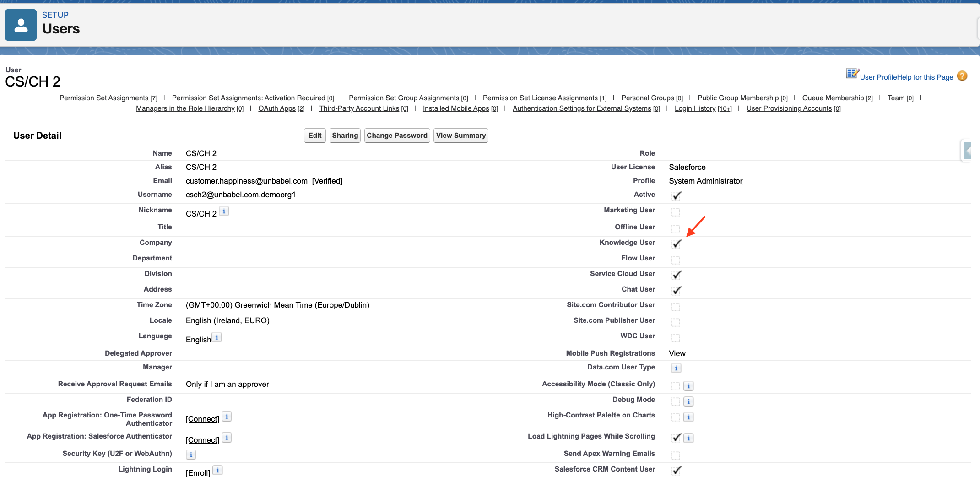The width and height of the screenshot is (980, 477).
Task: Jump to Permission Set License Assignments
Action: coord(545,98)
